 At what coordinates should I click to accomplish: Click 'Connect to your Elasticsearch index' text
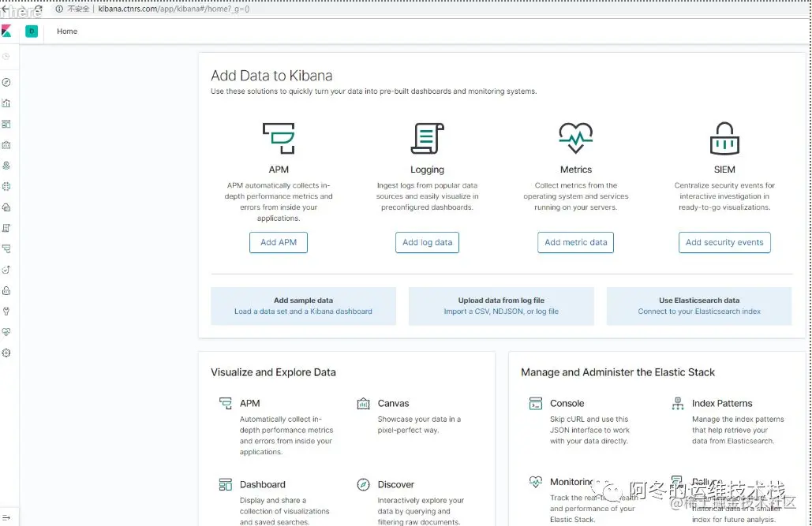[699, 311]
